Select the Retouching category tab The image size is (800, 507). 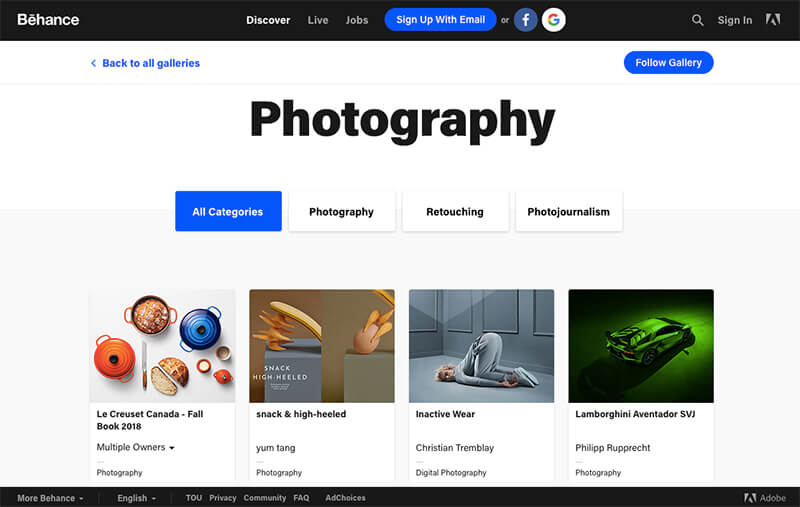tap(455, 211)
